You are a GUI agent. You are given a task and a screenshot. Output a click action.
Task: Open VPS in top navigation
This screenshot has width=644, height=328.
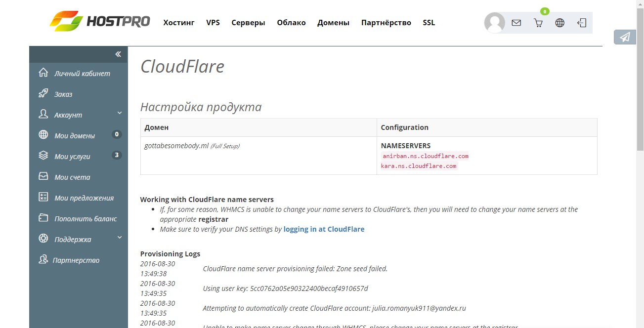(213, 23)
